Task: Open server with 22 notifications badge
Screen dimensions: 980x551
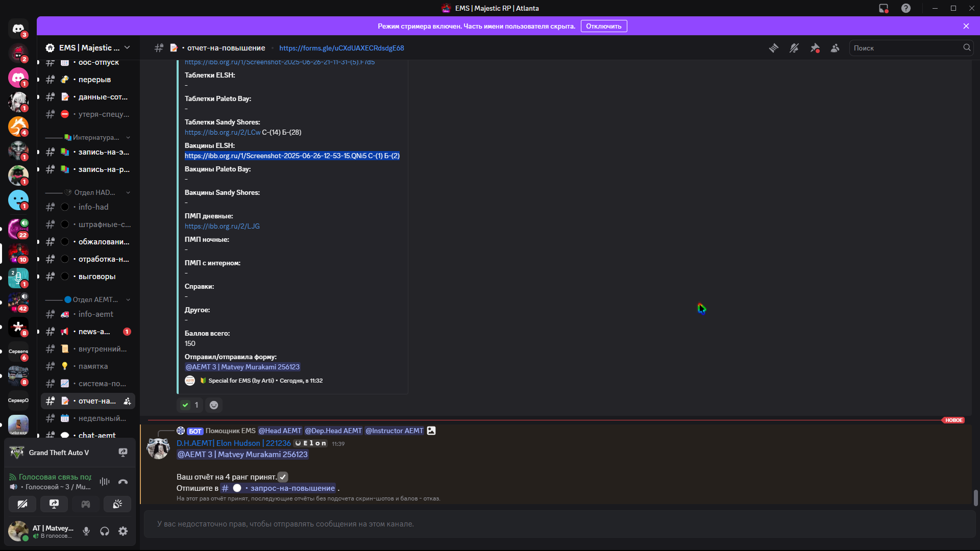Action: point(18,229)
